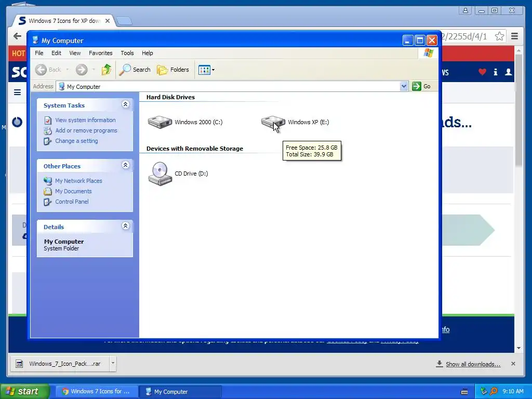Click the browser back arrow behind window
532x399 pixels.
[x=17, y=36]
